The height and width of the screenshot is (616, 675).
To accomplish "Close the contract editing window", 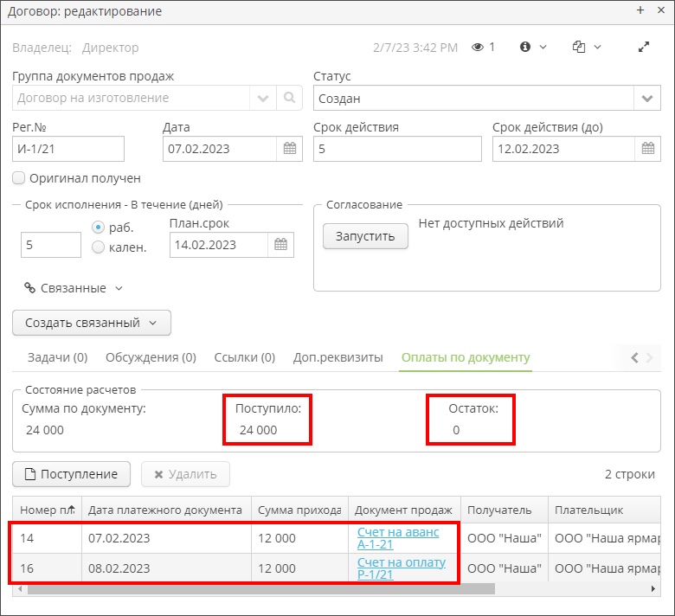I will point(661,10).
